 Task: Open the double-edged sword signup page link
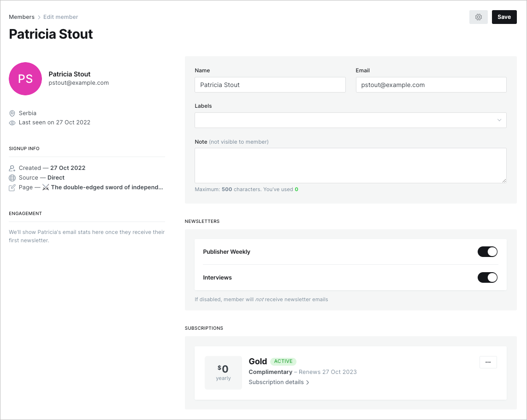(x=107, y=187)
